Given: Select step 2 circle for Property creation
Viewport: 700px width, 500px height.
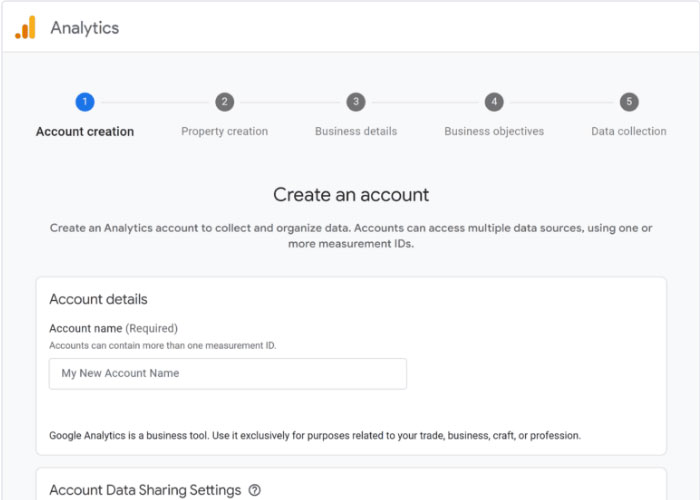Looking at the screenshot, I should (x=225, y=102).
